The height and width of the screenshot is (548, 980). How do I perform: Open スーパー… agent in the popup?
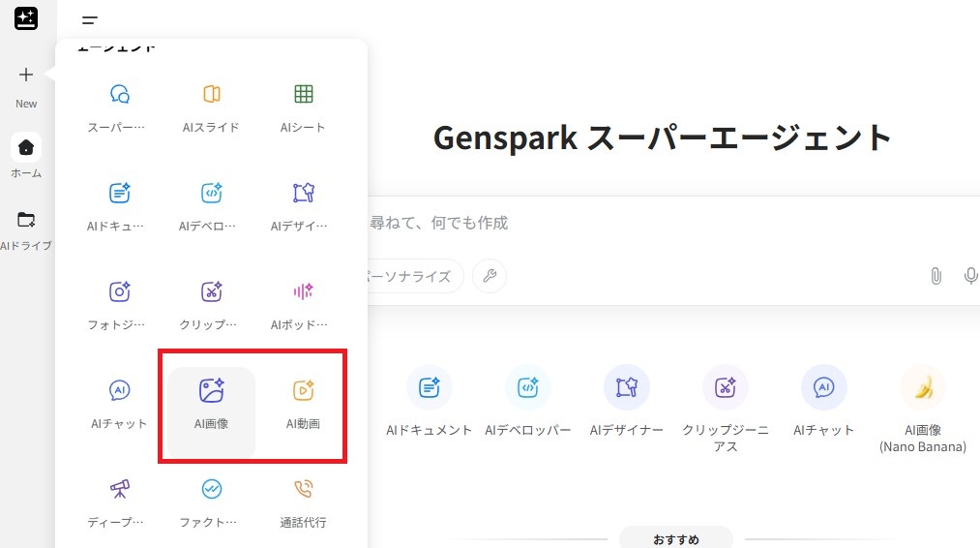(119, 108)
